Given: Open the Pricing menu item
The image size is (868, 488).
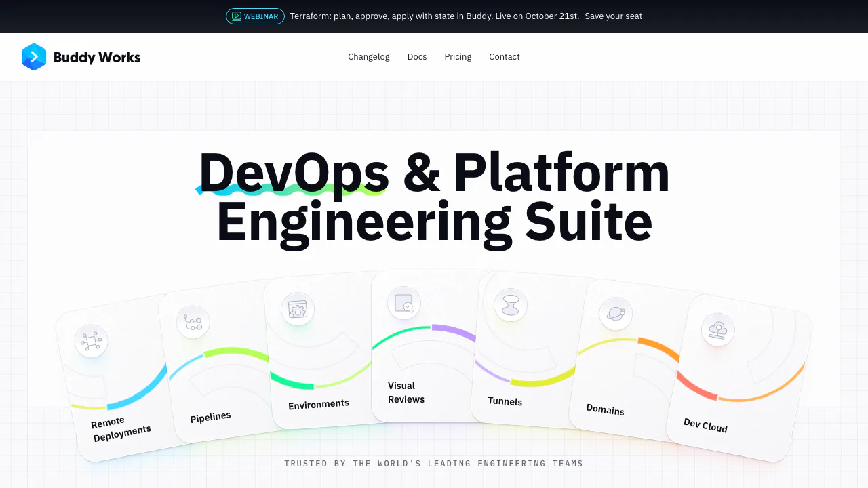Looking at the screenshot, I should coord(458,57).
